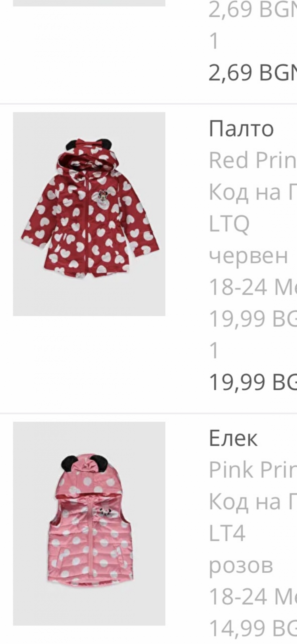
Task: Tap the vest's 14,99 price
Action: click(253, 628)
